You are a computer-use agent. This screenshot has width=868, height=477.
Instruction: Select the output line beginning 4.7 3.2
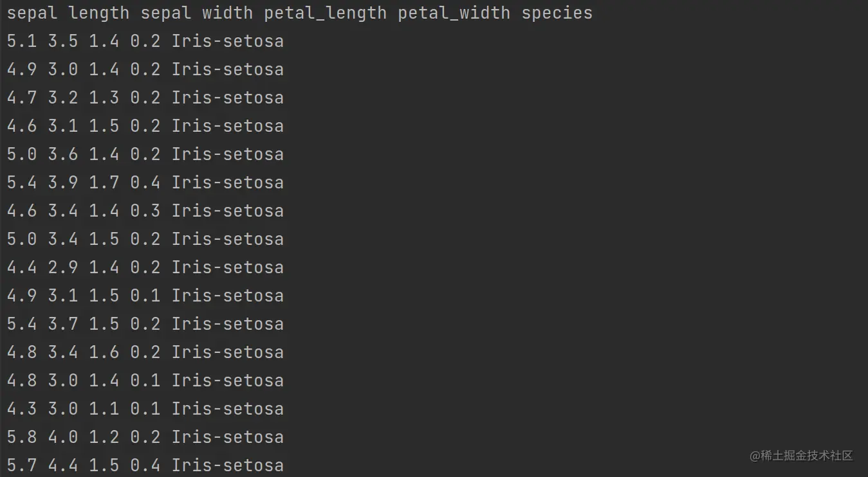tap(145, 98)
